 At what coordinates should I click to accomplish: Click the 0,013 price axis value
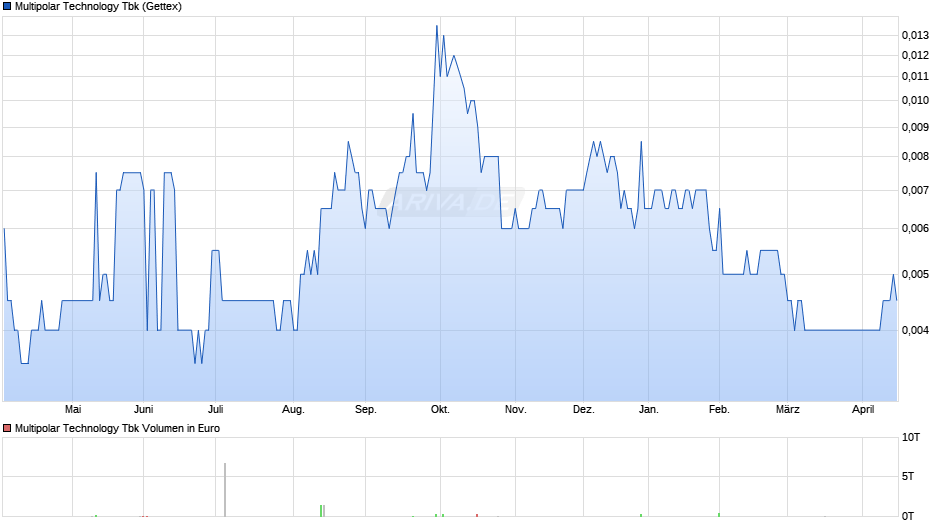(x=915, y=35)
